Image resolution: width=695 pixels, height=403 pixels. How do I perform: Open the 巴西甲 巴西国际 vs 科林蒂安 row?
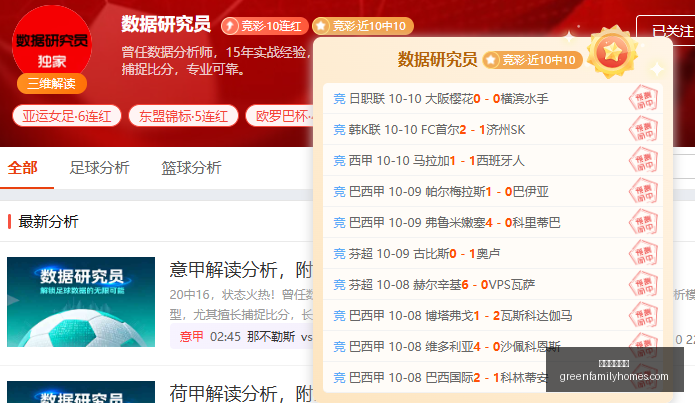coord(493,378)
